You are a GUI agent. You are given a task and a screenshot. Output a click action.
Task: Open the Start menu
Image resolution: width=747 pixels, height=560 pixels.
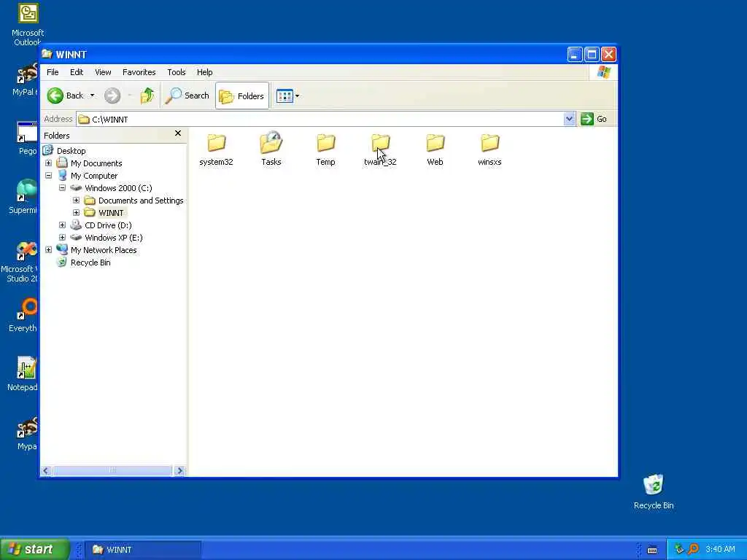point(35,549)
